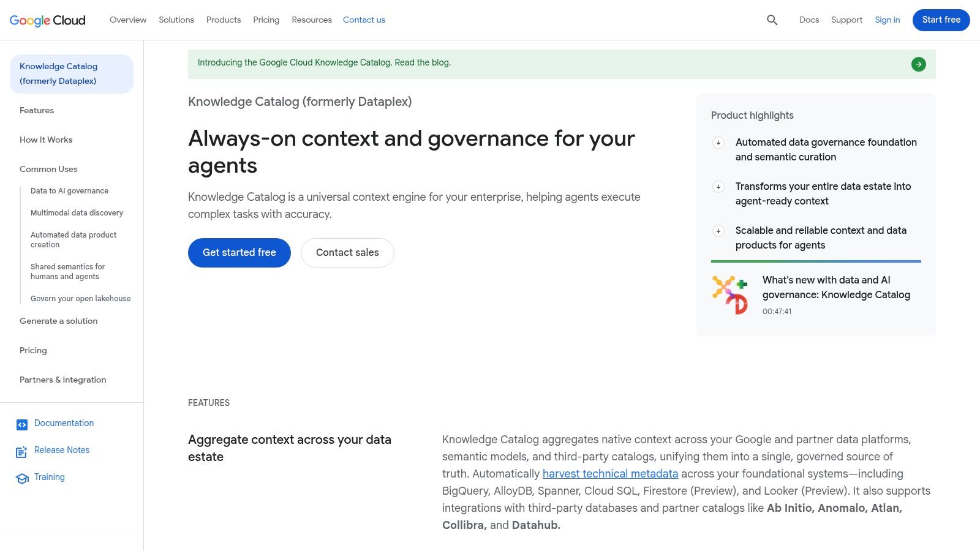Image resolution: width=980 pixels, height=551 pixels.
Task: Click Contact us in the header
Action: [x=364, y=20]
